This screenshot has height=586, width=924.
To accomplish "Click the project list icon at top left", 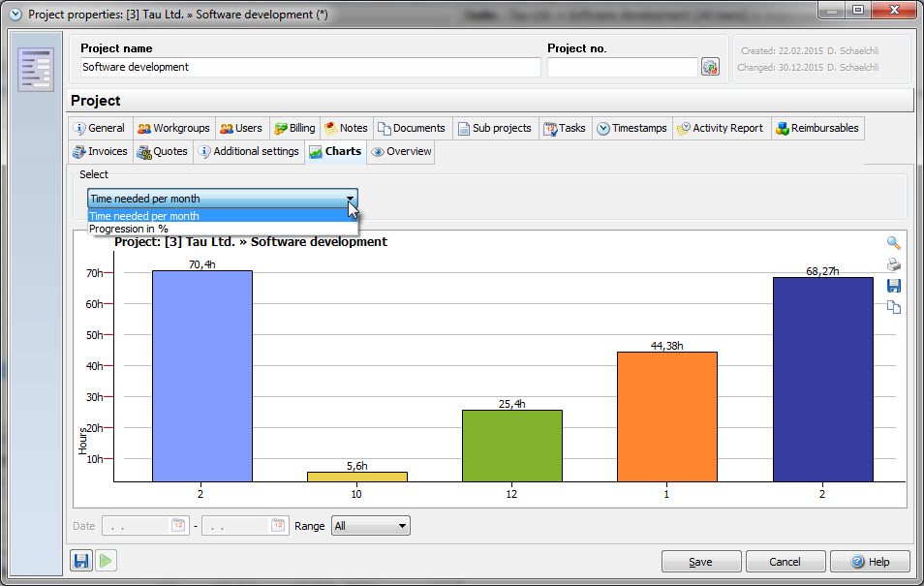I will click(x=36, y=70).
